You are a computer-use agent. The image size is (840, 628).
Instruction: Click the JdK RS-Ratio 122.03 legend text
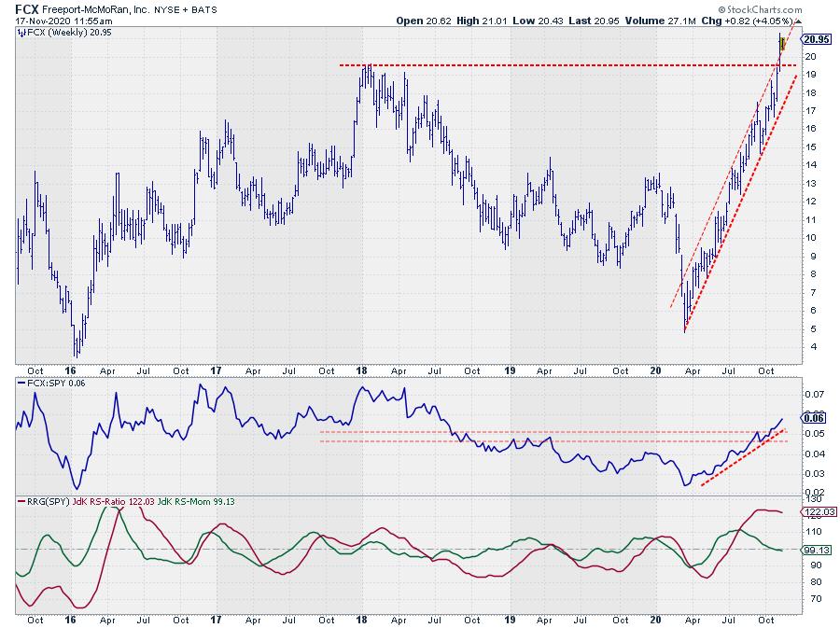(113, 503)
